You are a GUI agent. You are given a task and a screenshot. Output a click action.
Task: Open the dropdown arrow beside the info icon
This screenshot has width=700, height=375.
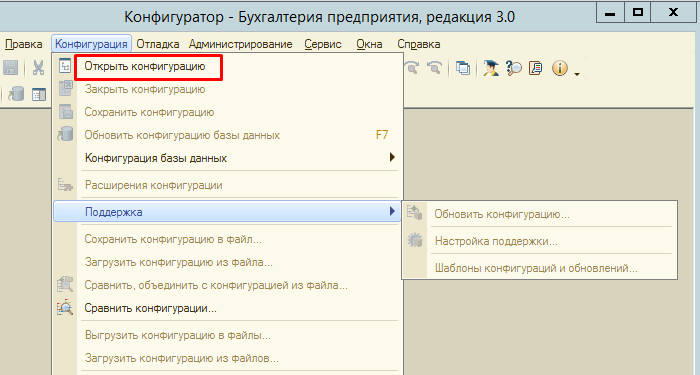pyautogui.click(x=577, y=74)
